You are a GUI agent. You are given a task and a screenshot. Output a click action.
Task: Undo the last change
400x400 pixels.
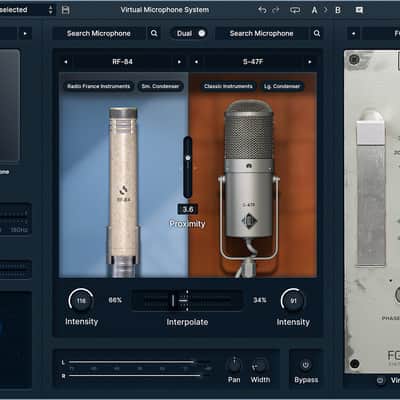coord(262,10)
